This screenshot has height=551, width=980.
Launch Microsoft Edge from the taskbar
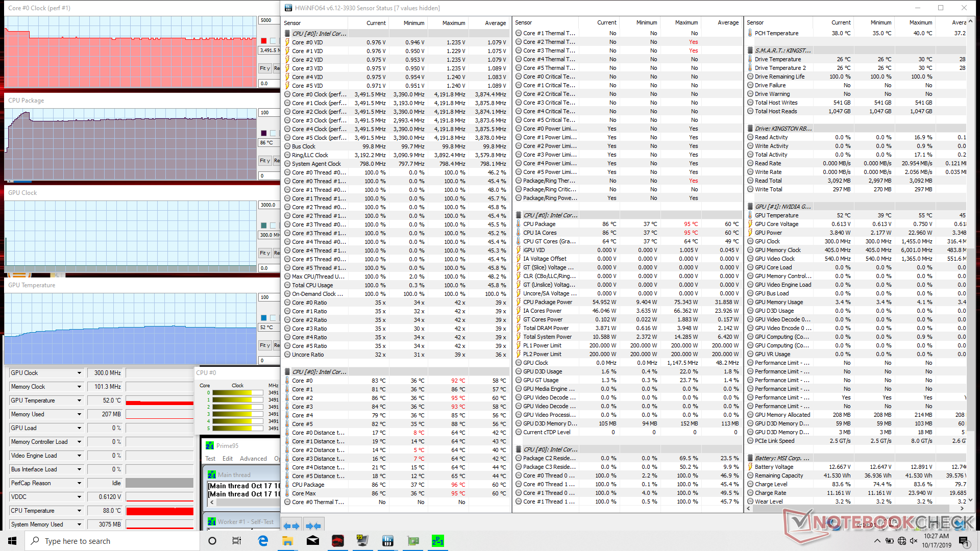pyautogui.click(x=263, y=541)
